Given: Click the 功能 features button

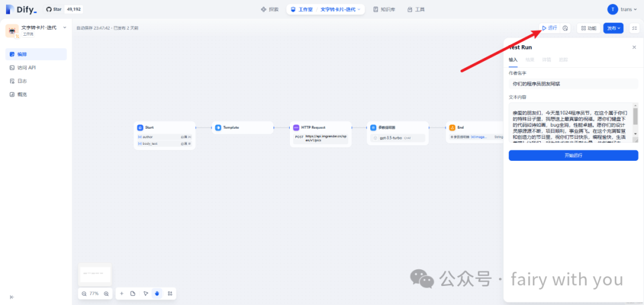Looking at the screenshot, I should tap(588, 28).
